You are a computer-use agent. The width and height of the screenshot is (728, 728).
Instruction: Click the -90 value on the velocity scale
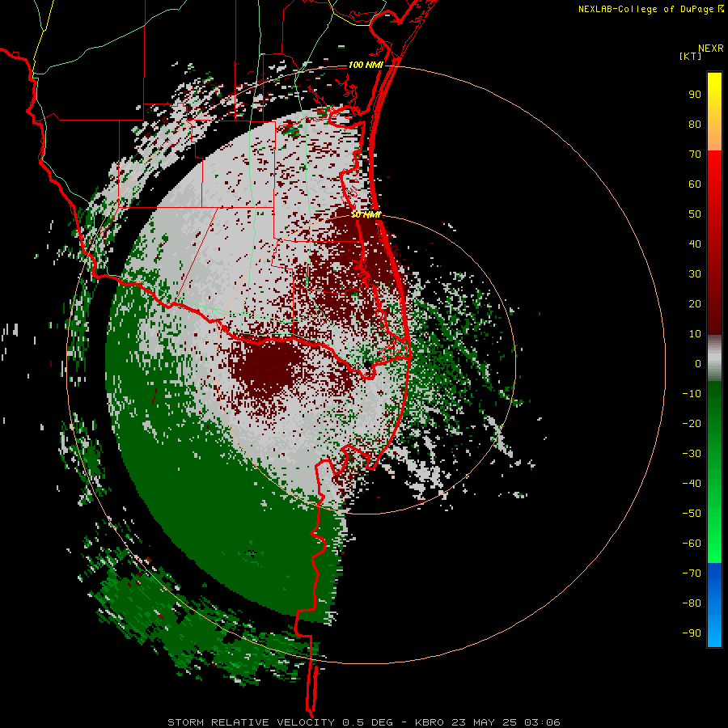pyautogui.click(x=692, y=633)
